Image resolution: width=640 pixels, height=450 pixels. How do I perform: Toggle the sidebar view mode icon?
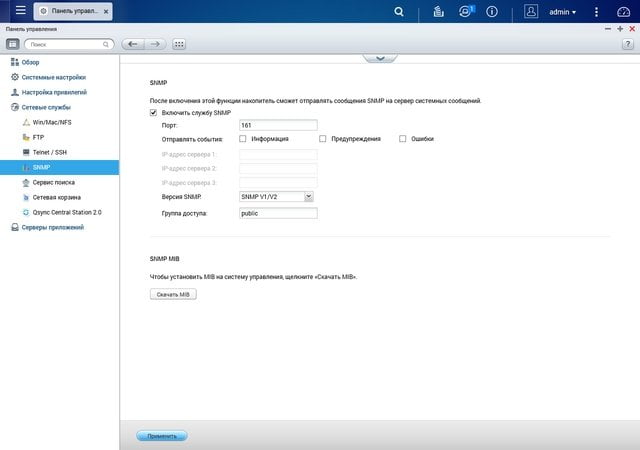point(13,44)
